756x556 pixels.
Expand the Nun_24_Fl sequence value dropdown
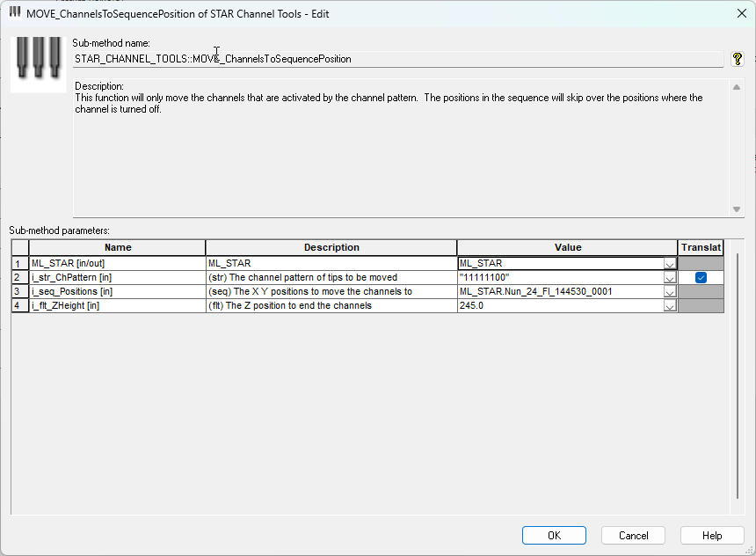point(669,292)
